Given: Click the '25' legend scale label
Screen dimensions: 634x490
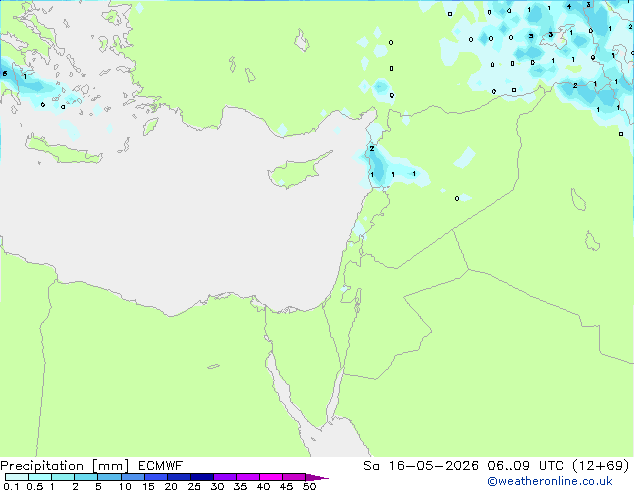Looking at the screenshot, I should click(194, 486).
